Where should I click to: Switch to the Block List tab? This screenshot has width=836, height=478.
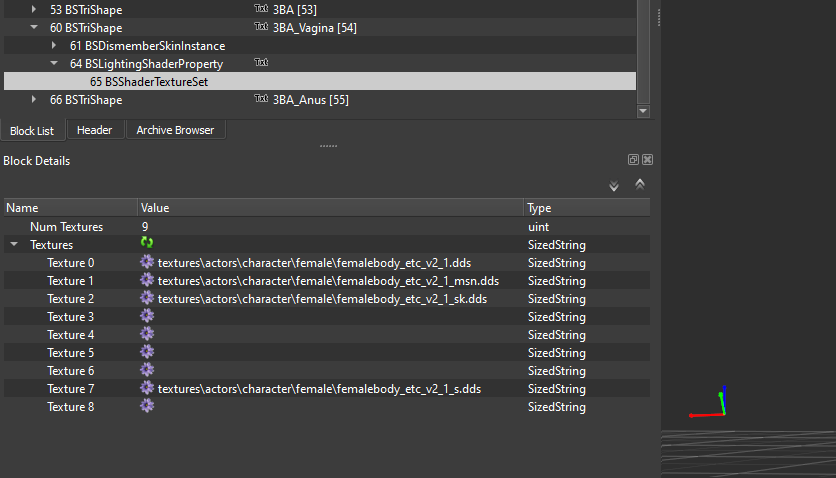tap(32, 131)
